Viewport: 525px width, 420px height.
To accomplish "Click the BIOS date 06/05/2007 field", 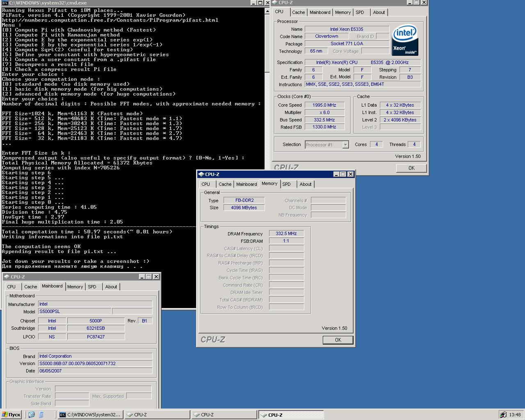I will (95, 371).
